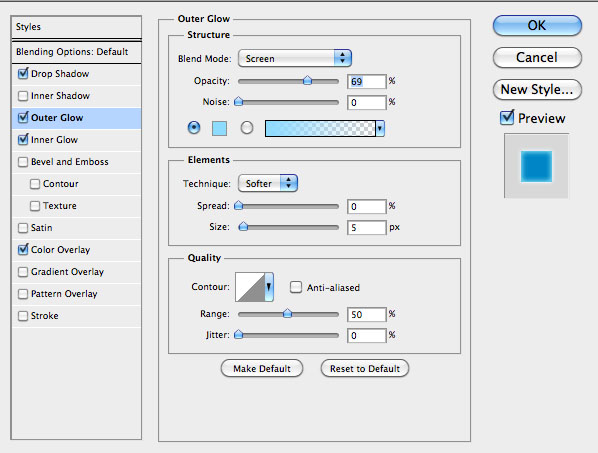Click the New Style... button
Screen dimensions: 598x453
pyautogui.click(x=537, y=90)
